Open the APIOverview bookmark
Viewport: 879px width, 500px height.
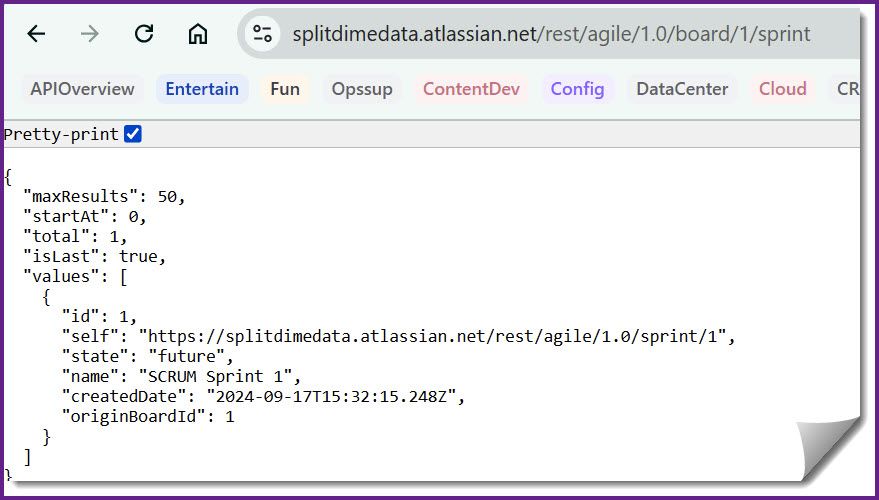tap(82, 89)
